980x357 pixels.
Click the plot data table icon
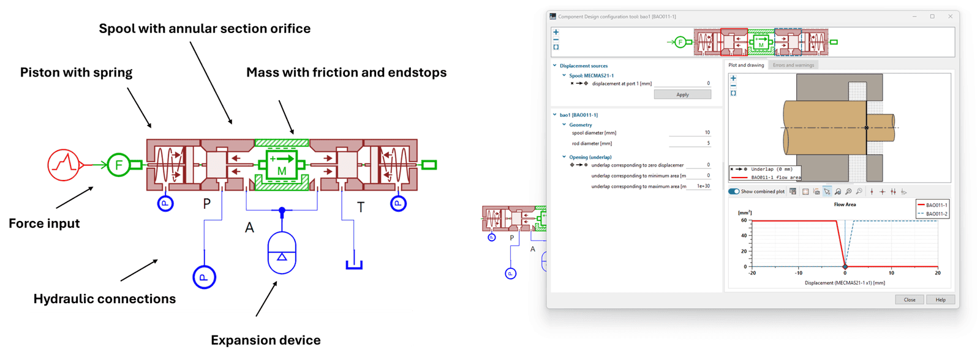[793, 192]
